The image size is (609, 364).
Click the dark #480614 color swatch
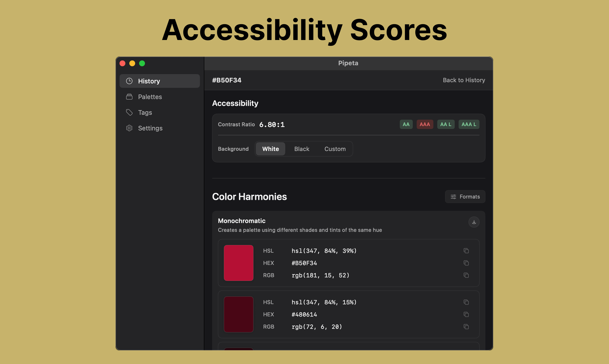(x=238, y=314)
